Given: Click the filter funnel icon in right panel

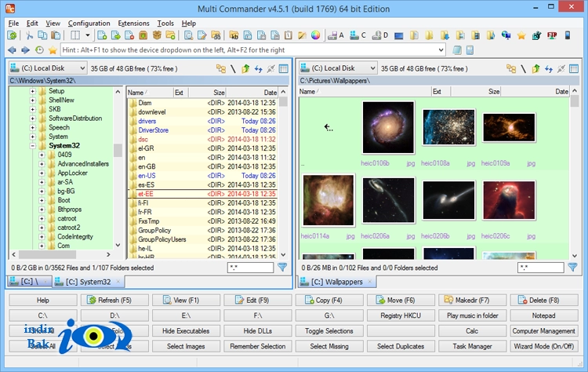Looking at the screenshot, I should (572, 268).
